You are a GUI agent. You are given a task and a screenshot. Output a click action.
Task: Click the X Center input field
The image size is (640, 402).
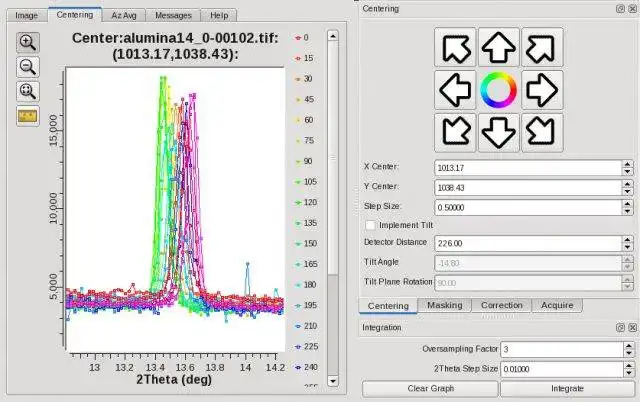(x=528, y=168)
